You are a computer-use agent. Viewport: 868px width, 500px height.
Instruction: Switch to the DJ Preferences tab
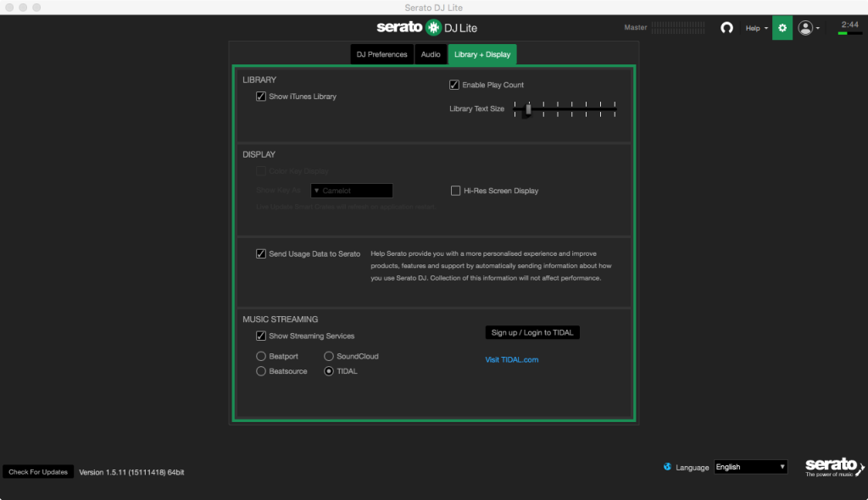coord(381,54)
